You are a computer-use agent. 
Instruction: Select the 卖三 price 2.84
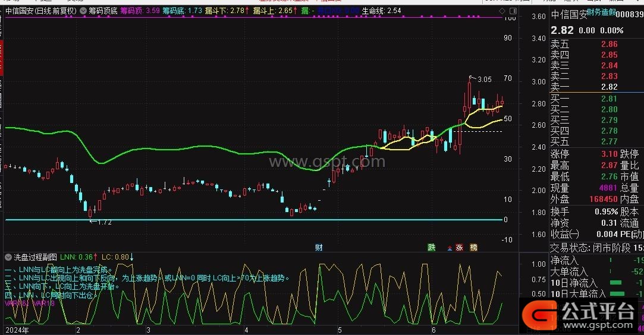[x=609, y=65]
